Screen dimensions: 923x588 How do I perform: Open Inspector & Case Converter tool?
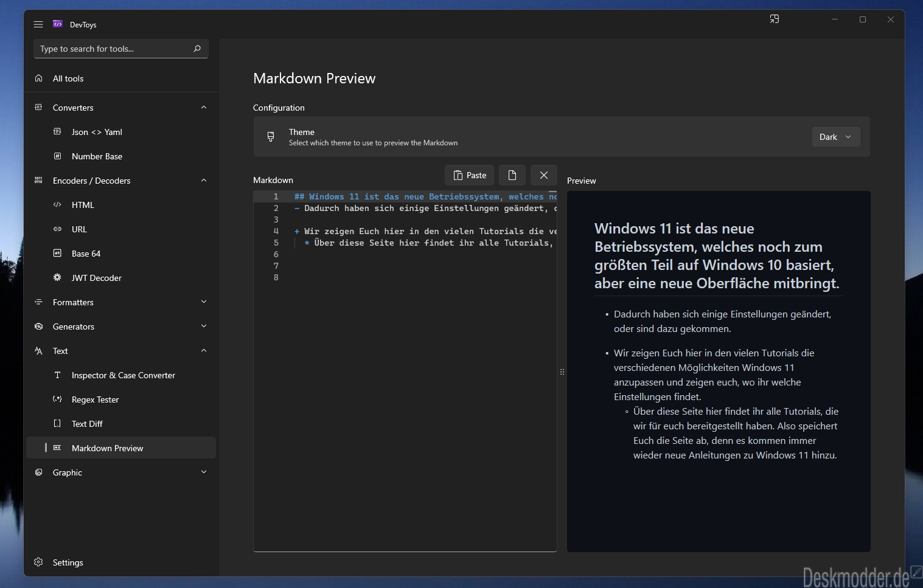(x=121, y=375)
